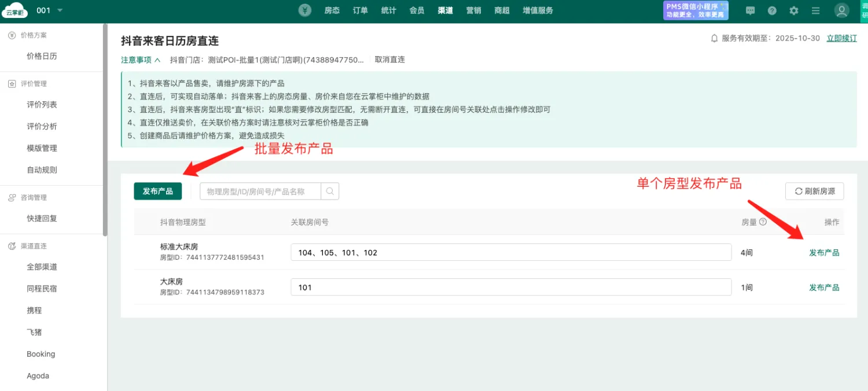
Task: Open the 房态 menu
Action: pos(332,10)
